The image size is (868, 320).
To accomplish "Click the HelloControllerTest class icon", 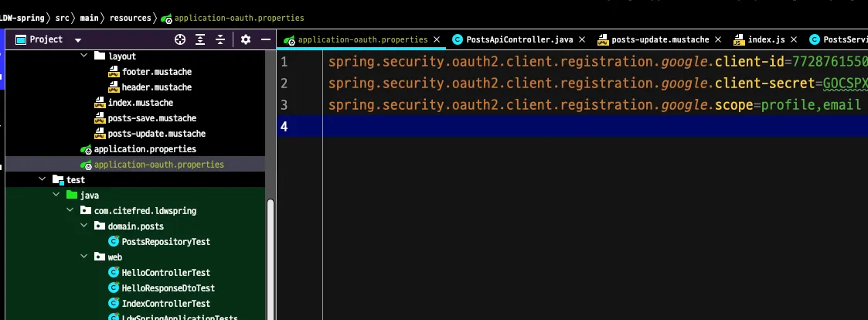I will click(x=114, y=272).
